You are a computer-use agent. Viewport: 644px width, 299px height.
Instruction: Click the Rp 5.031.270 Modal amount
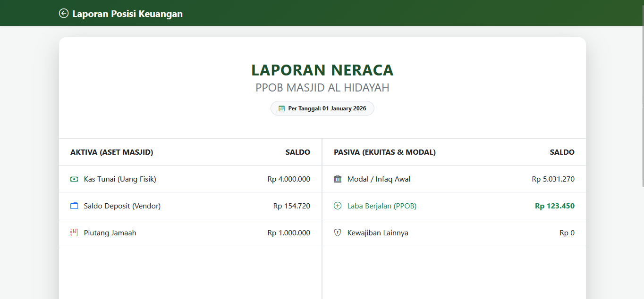(553, 179)
